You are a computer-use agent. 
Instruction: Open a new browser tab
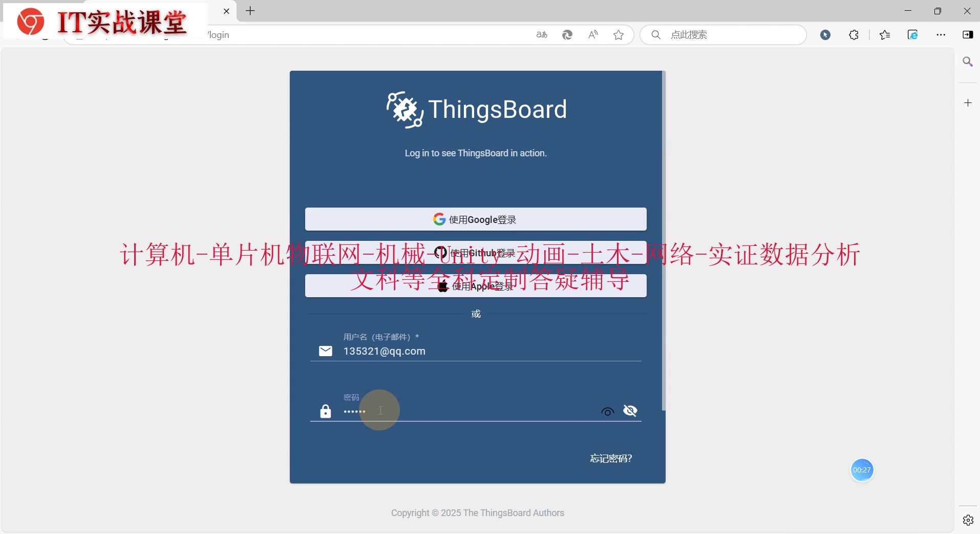pos(250,11)
